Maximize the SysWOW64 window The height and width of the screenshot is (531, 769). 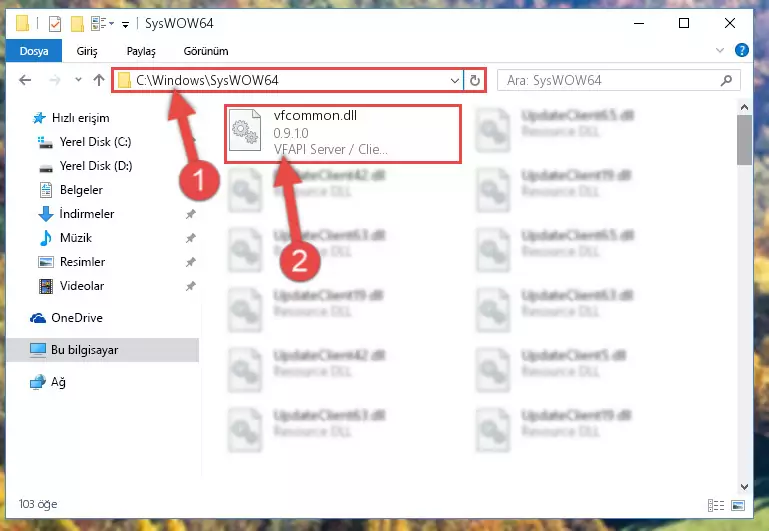684,24
